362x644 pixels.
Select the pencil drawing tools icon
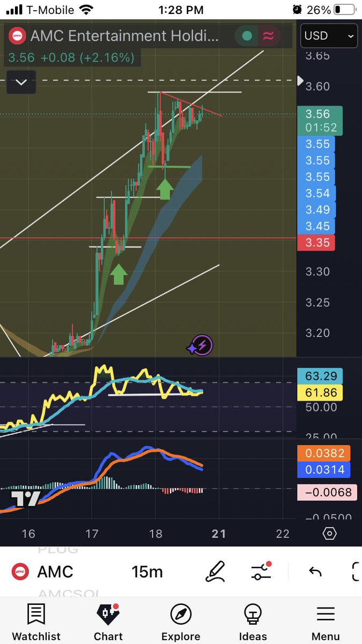coord(215,572)
